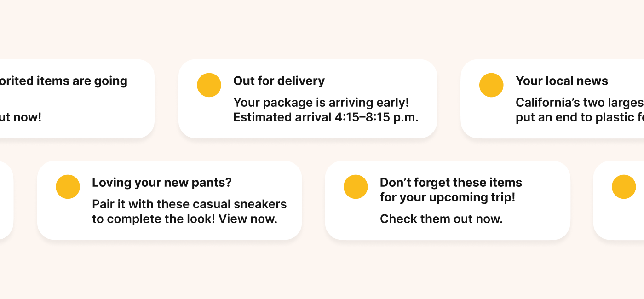Select the for your upcoming trip! line
644x299 pixels.
point(447,197)
